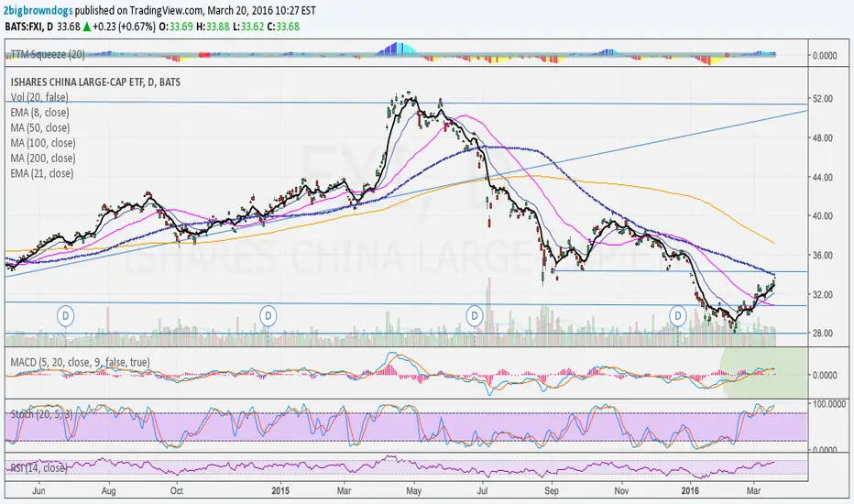Screen dimensions: 854x504
Task: Select the TTM Squeeze (20) indicator label
Action: [48, 54]
